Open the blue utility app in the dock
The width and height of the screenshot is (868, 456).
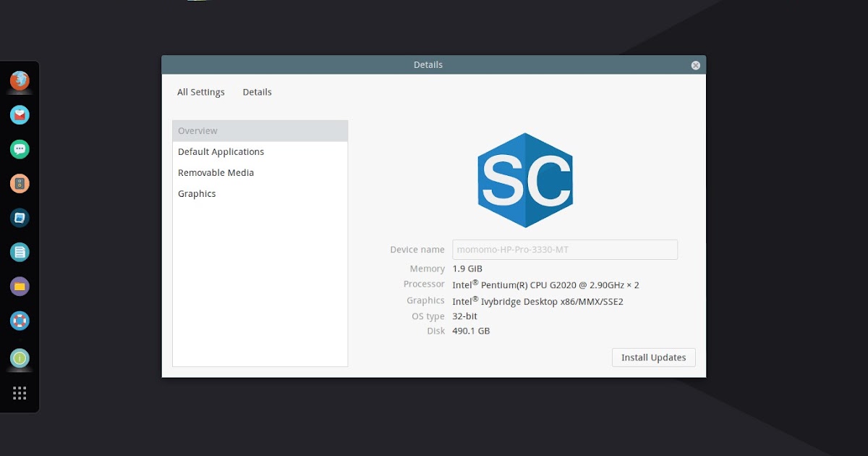(x=19, y=217)
